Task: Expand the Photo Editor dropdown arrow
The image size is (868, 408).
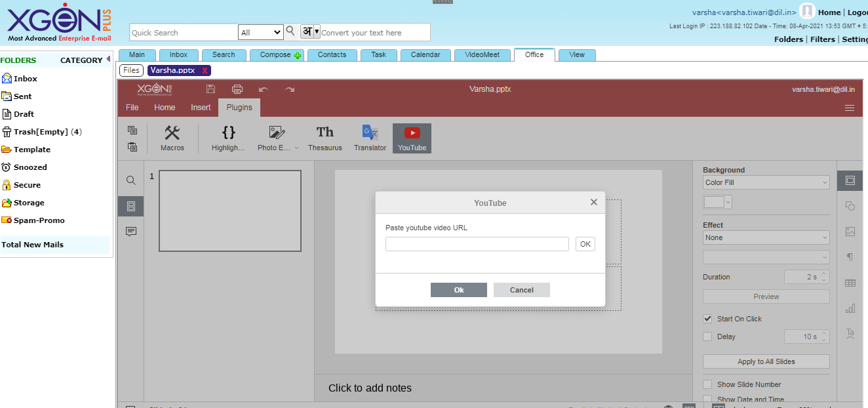Action: (296, 148)
